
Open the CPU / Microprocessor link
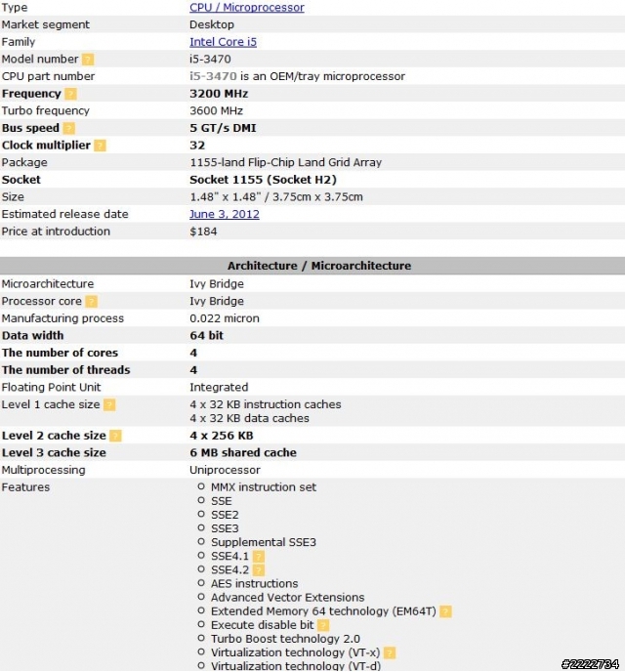tap(247, 7)
